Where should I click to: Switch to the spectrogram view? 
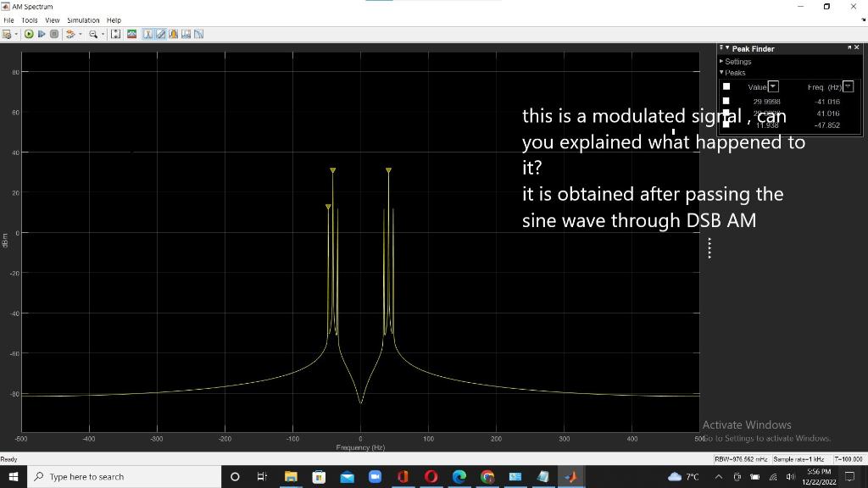(x=131, y=34)
